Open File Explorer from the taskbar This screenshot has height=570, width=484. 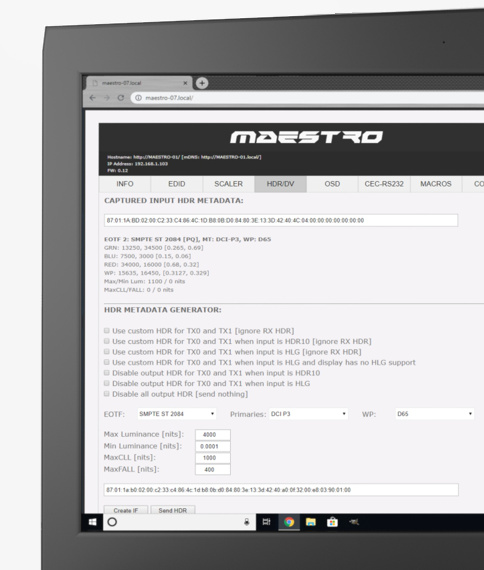tap(311, 522)
